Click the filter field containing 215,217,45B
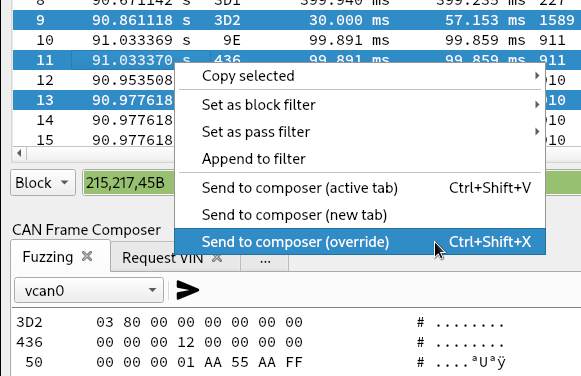This screenshot has height=376, width=581. (129, 183)
